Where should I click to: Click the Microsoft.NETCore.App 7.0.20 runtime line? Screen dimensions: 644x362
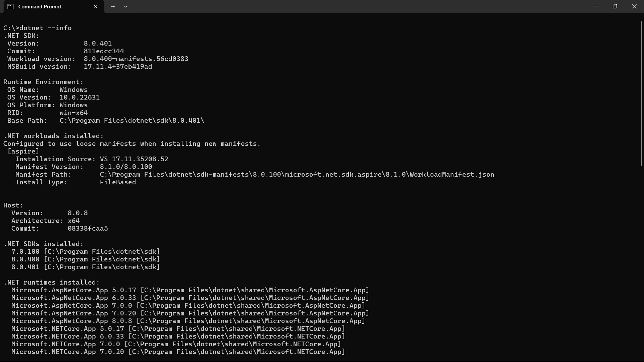pyautogui.click(x=178, y=352)
